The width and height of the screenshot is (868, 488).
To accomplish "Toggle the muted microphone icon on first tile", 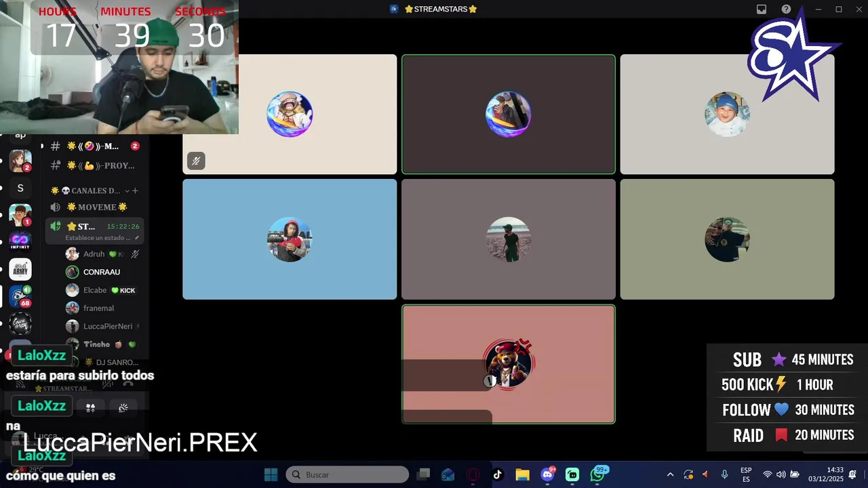I will coord(196,161).
